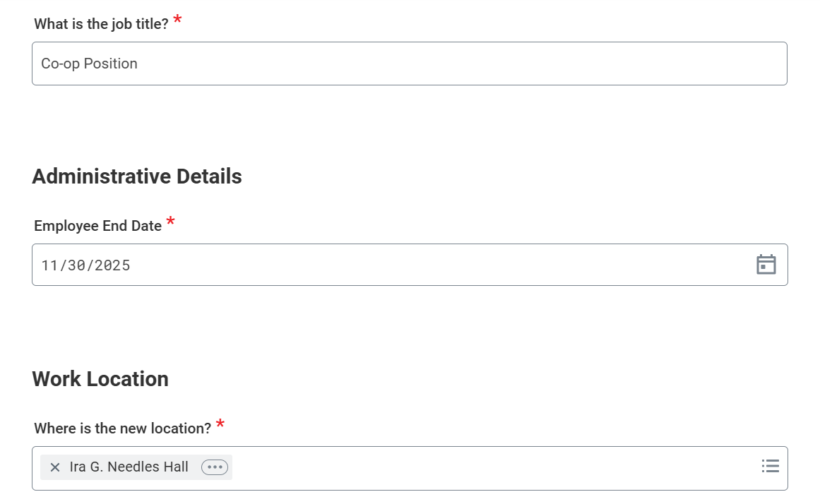
Task: Select the Co-op Position job title text
Action: (x=90, y=63)
